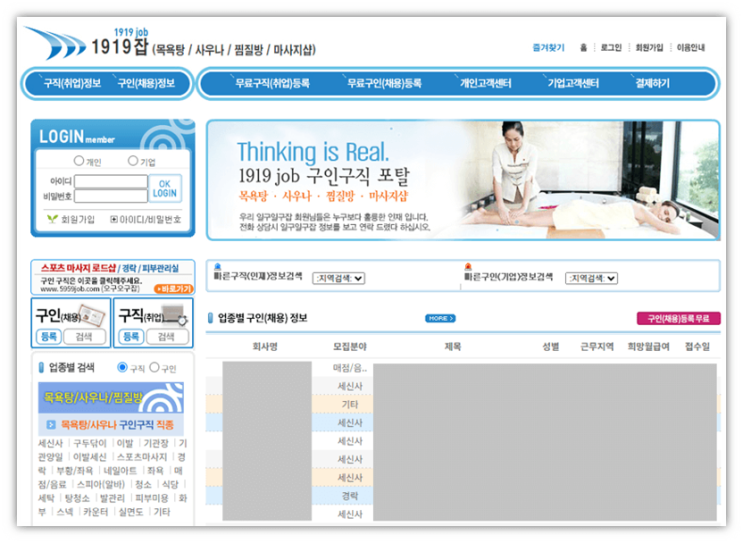Click 즐겨찾기 link at top

tap(549, 47)
